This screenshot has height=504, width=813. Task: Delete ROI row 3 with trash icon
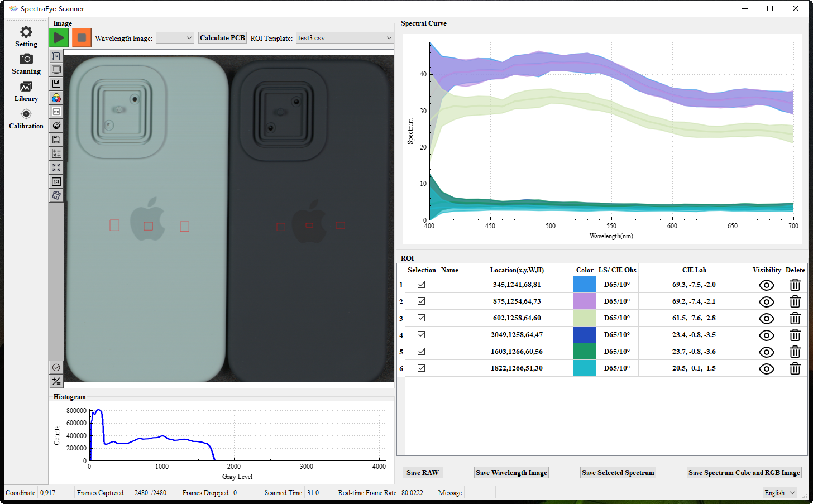click(x=795, y=318)
